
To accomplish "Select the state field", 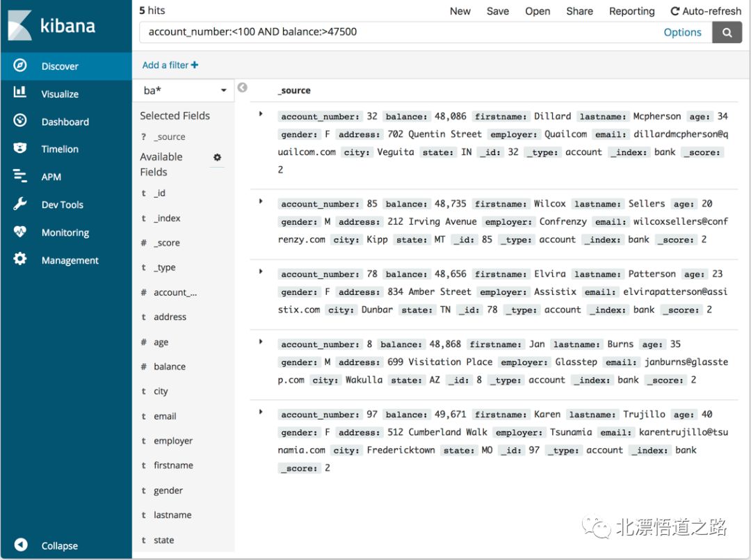I will 164,540.
